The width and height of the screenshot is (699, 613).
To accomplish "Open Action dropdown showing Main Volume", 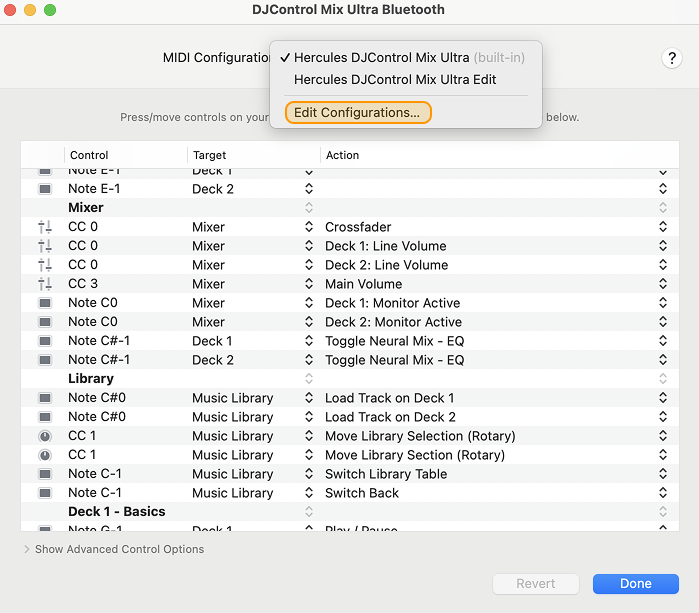I will pyautogui.click(x=663, y=284).
